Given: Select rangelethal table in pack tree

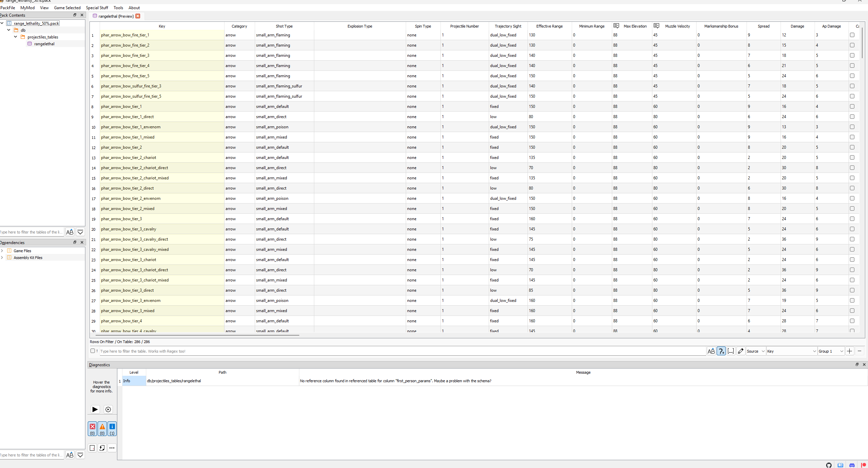Looking at the screenshot, I should [x=44, y=44].
